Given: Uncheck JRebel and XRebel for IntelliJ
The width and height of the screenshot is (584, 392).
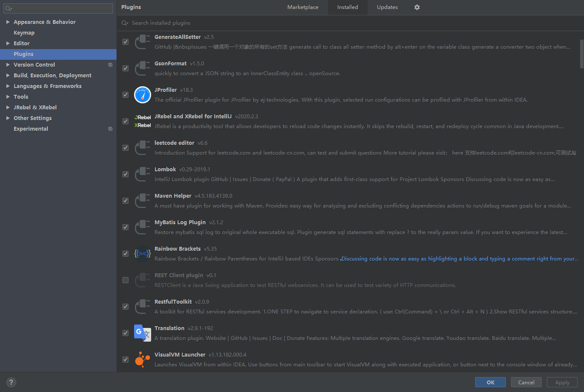Looking at the screenshot, I should click(126, 121).
